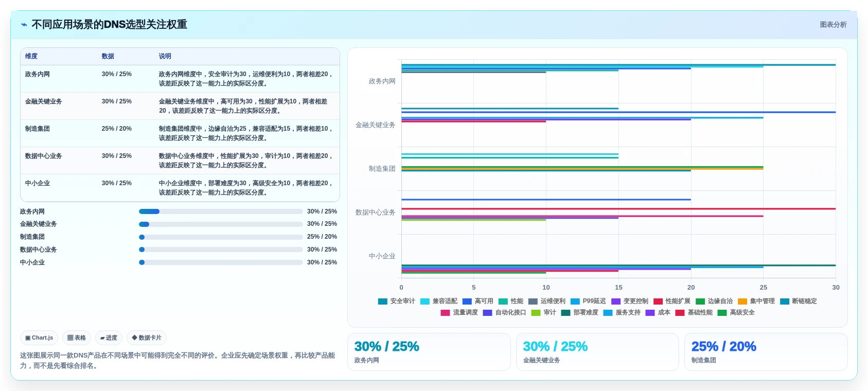Click the 成本 legend color swatch
Image resolution: width=868 pixels, height=391 pixels.
tap(650, 313)
